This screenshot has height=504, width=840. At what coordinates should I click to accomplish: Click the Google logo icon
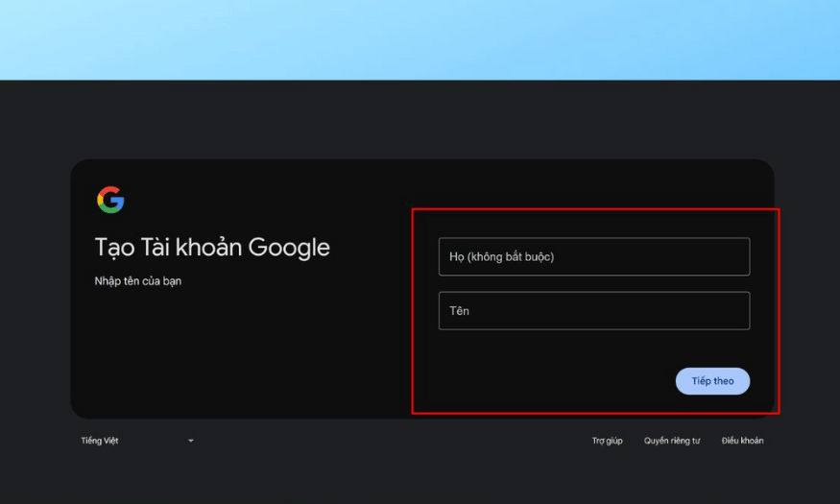110,200
